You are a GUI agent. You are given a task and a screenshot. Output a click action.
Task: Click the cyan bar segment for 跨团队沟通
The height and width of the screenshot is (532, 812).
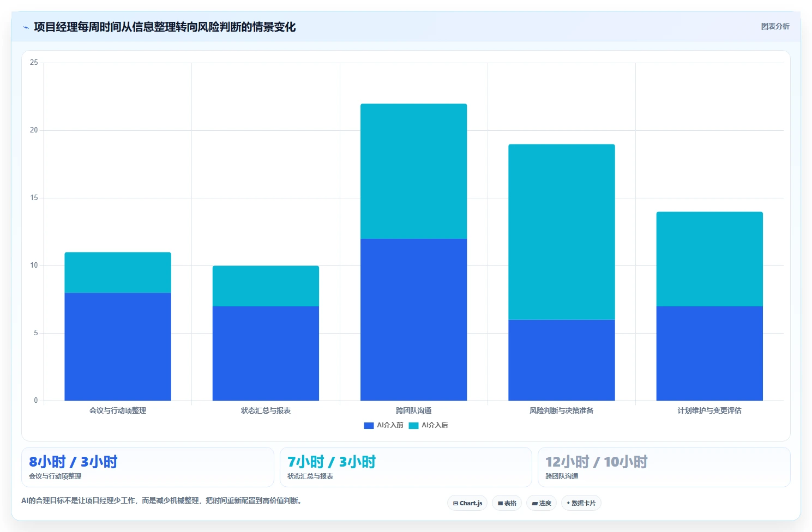click(x=413, y=171)
